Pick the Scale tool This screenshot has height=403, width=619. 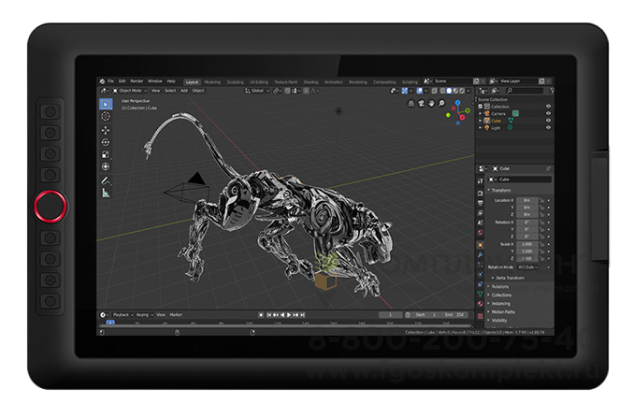pos(106,154)
